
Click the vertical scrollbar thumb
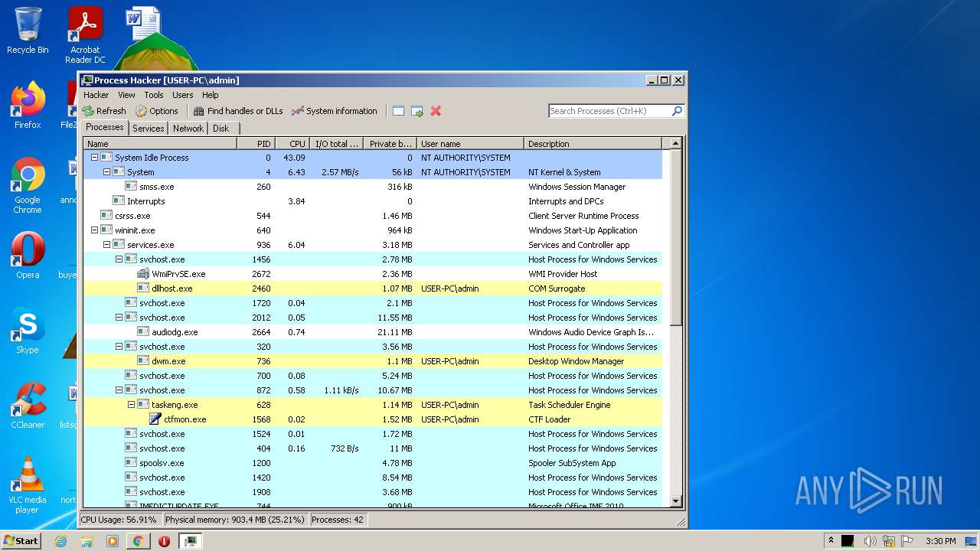[675, 237]
